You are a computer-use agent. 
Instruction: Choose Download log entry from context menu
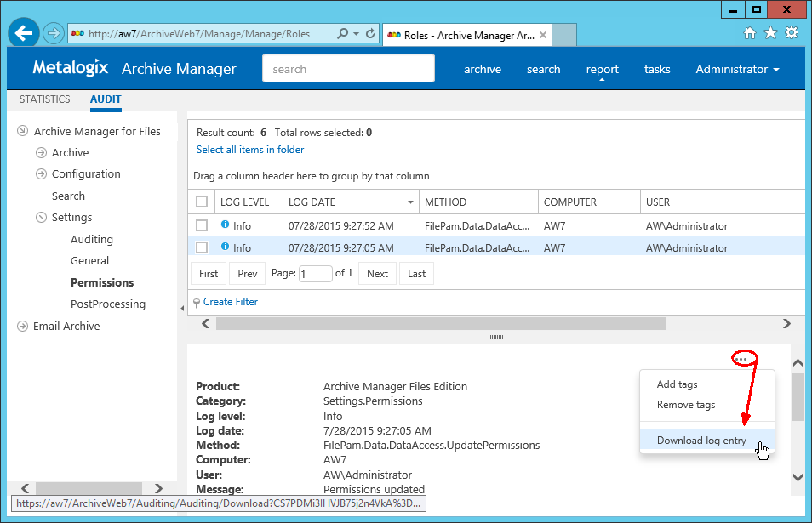(701, 441)
